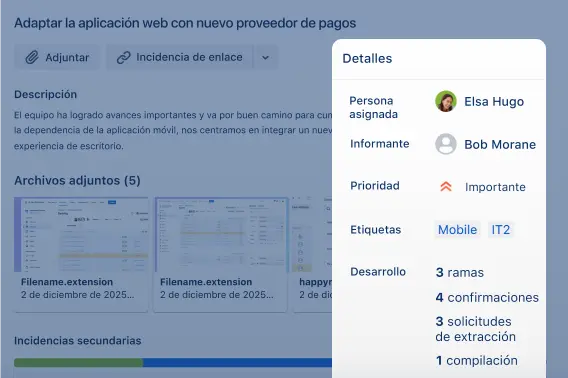568x378 pixels.
Task: Click the issue title Adaptar la aplicación web
Action: click(x=185, y=23)
